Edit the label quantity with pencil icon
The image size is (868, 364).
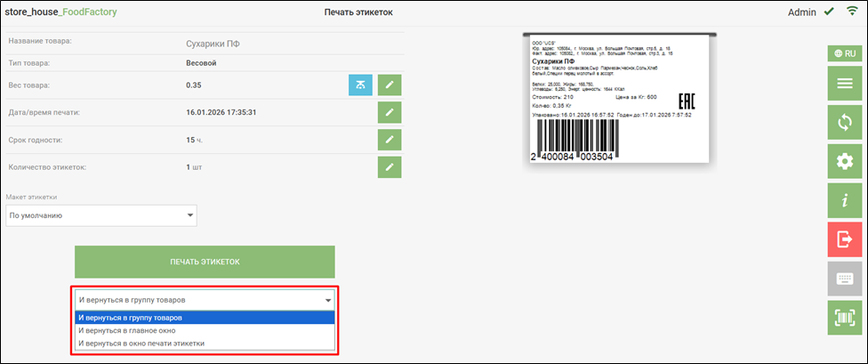tap(390, 167)
